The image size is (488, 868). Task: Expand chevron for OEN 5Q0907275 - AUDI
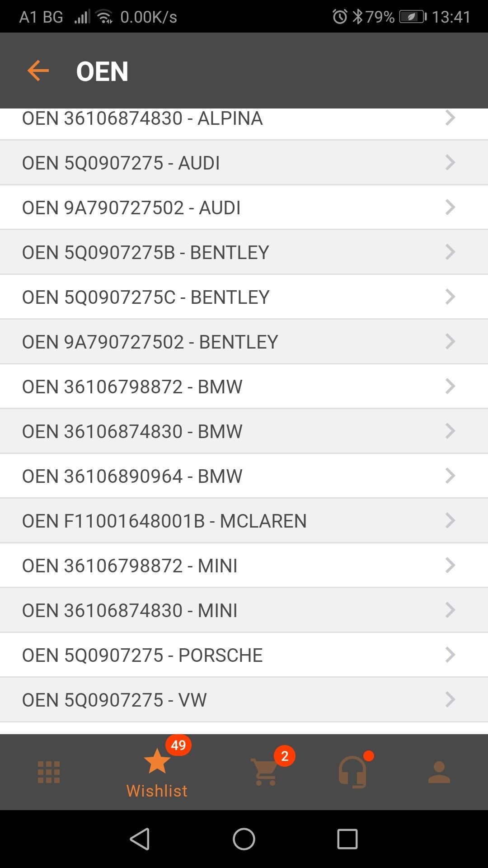450,162
